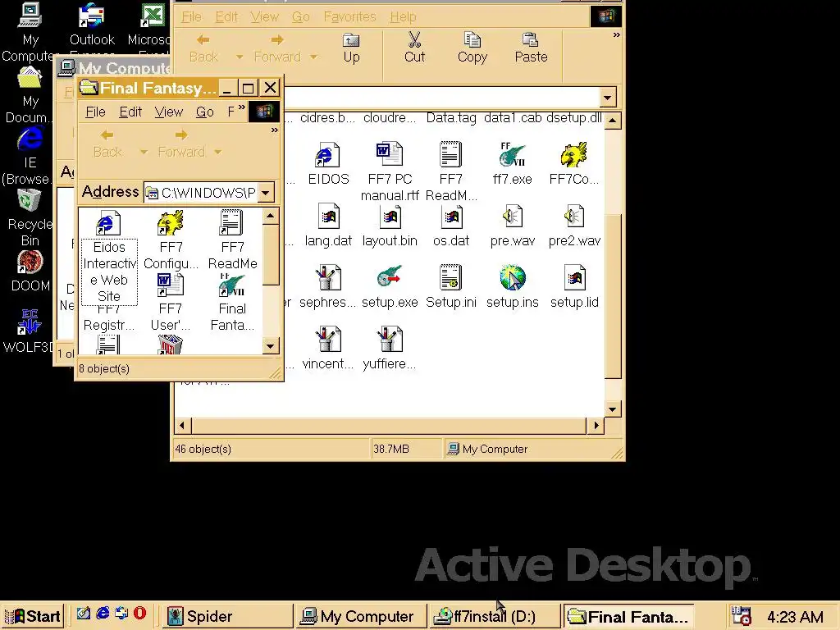Screen dimensions: 840x630
Task: Click the Copy toolbar button
Action: pyautogui.click(x=472, y=48)
